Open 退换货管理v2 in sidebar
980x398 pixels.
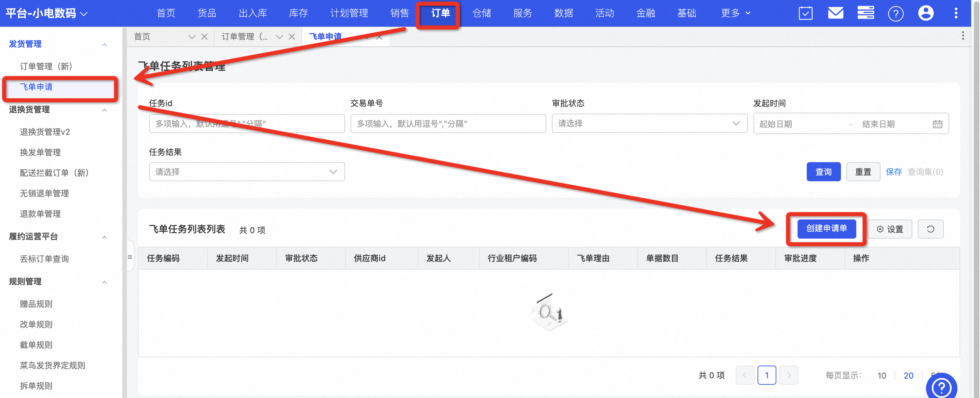tap(45, 132)
